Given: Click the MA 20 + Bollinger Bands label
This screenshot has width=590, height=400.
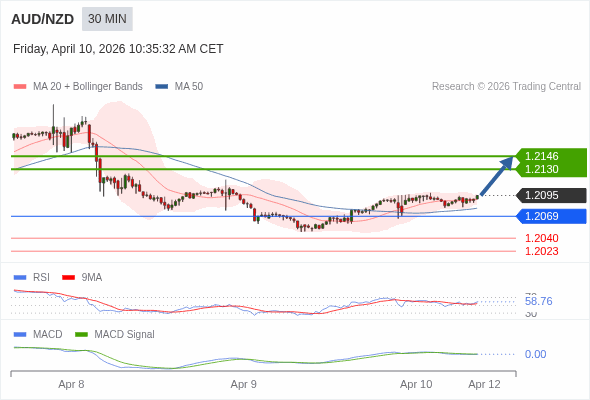Looking at the screenshot, I should coord(88,87).
